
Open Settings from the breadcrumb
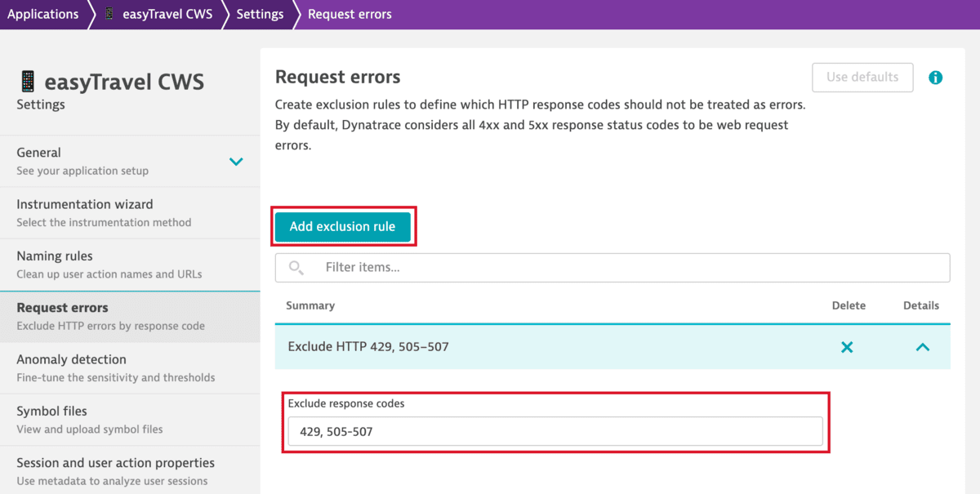click(x=260, y=14)
